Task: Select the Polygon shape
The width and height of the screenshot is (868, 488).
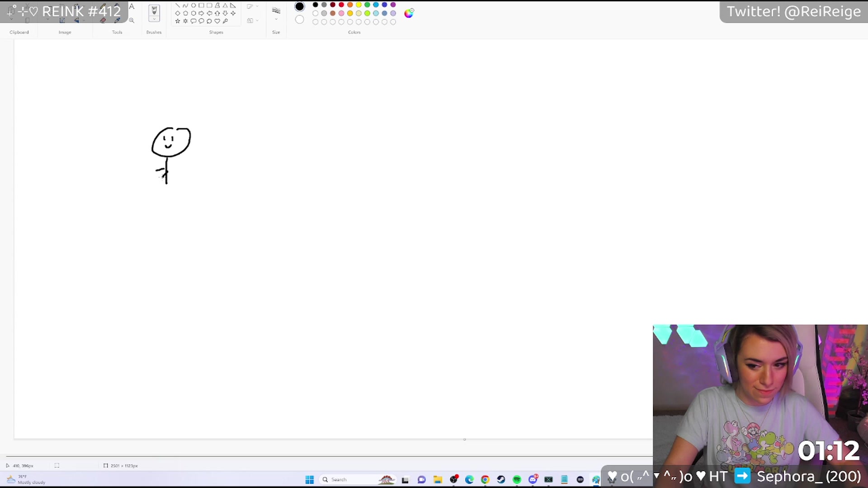Action: point(217,5)
